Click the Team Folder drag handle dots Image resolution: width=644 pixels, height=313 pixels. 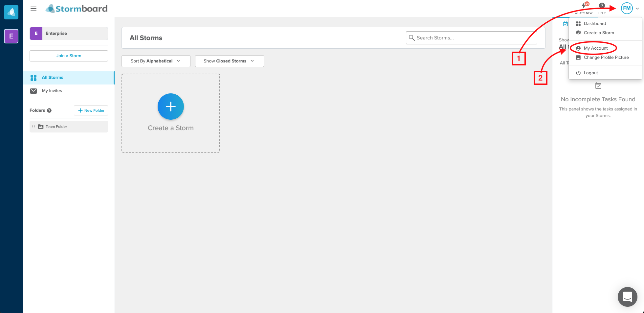tap(33, 127)
